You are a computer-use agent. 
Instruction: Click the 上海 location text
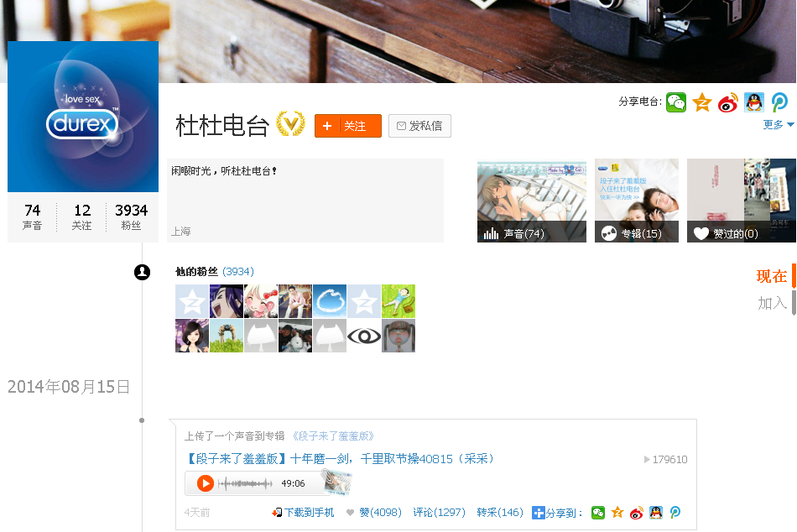pos(181,232)
